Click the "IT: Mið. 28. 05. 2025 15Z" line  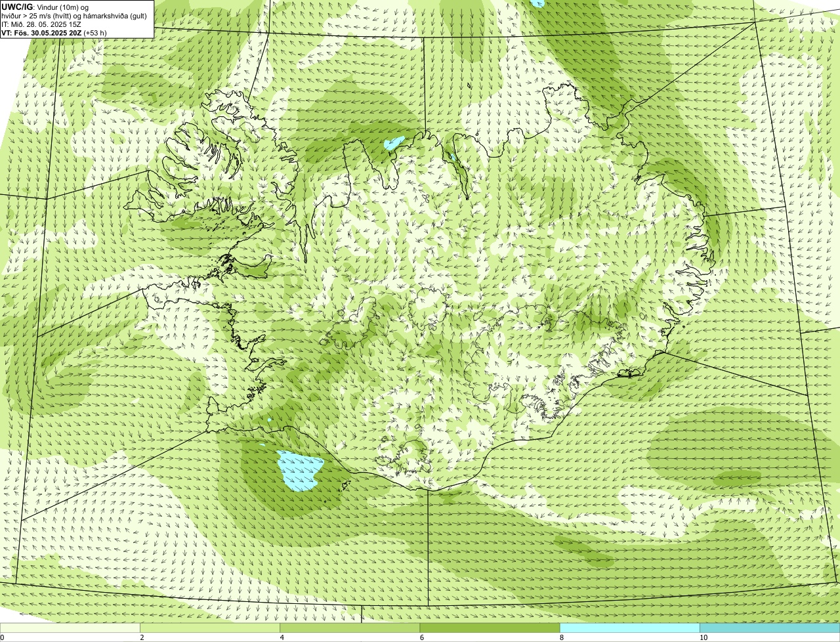(x=41, y=24)
